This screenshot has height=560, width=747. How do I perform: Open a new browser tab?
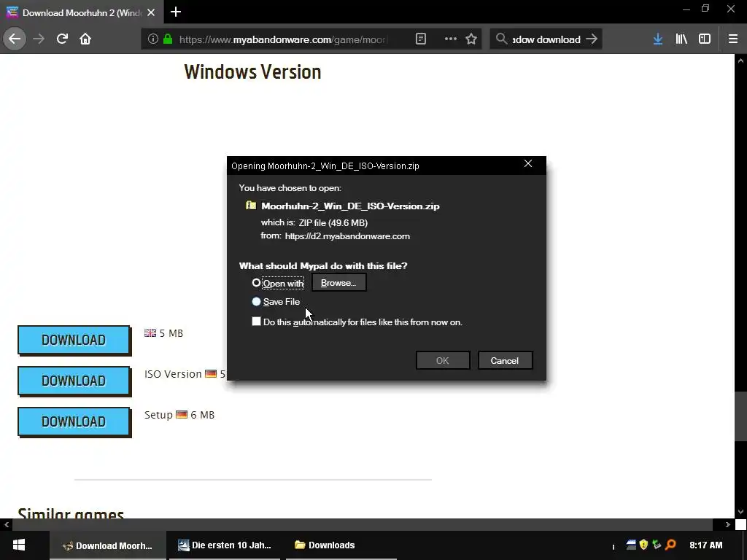click(x=176, y=12)
